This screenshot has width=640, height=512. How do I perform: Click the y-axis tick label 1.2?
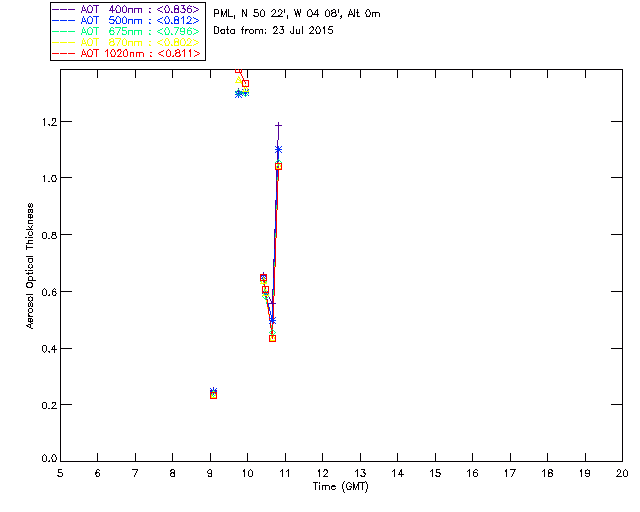tap(49, 122)
